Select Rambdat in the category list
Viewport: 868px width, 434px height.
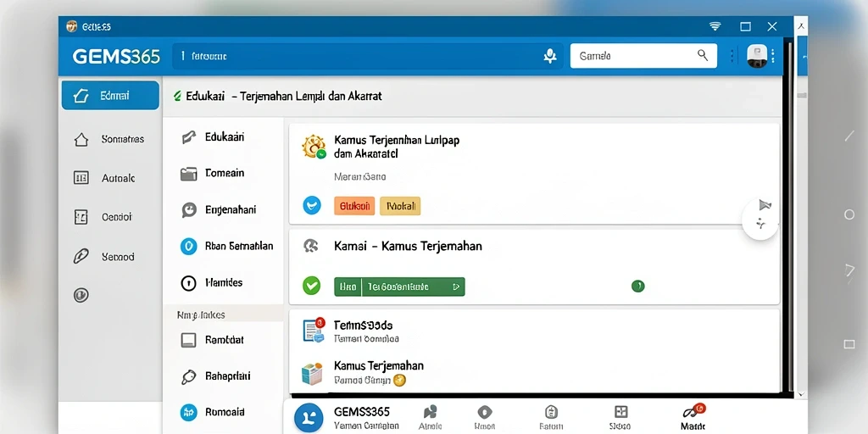point(224,340)
